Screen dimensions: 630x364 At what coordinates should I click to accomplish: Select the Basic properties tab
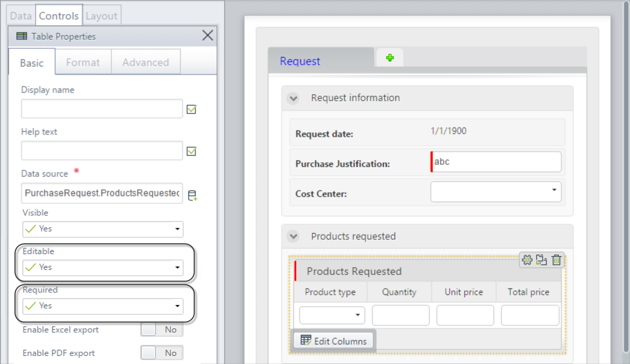32,63
